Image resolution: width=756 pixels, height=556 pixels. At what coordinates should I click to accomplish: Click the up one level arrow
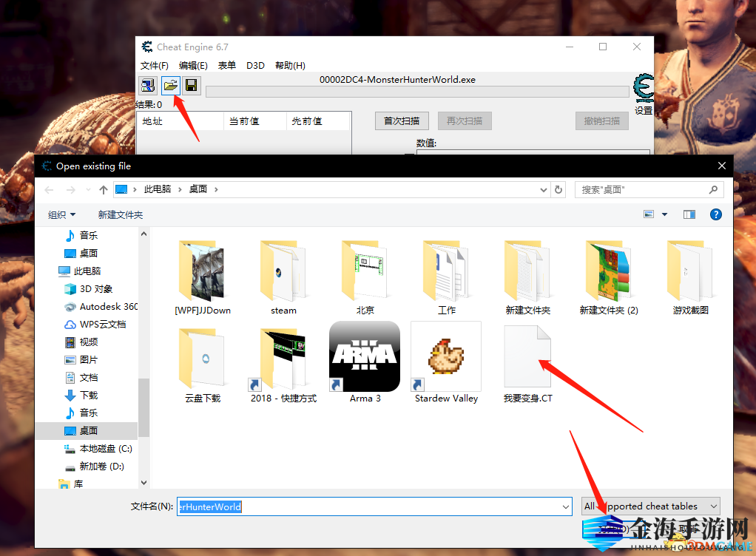tap(103, 190)
